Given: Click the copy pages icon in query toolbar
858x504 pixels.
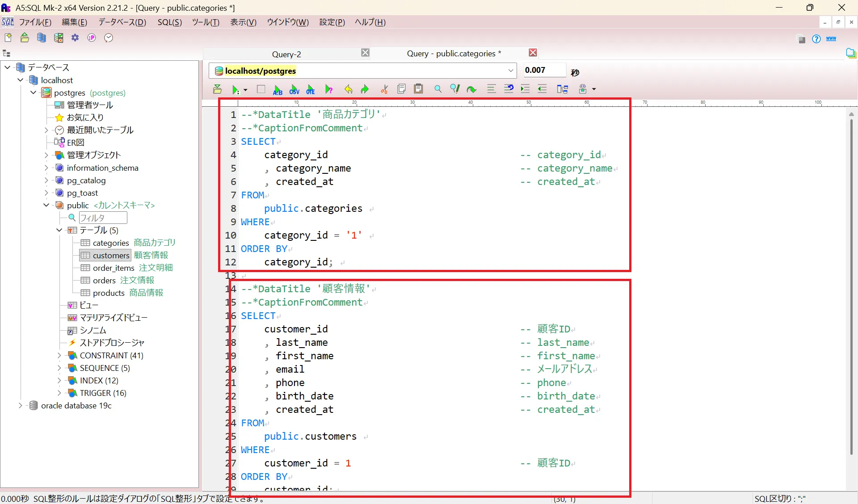Looking at the screenshot, I should pyautogui.click(x=401, y=89).
